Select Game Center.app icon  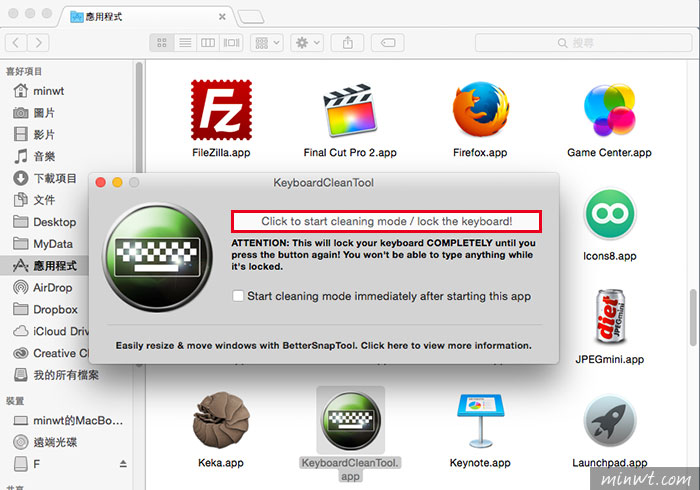(x=609, y=110)
